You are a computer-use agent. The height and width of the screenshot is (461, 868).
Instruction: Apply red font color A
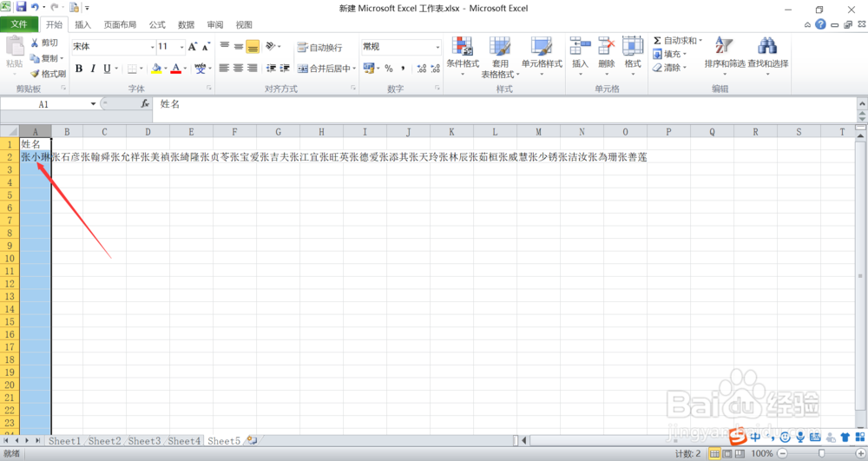176,69
